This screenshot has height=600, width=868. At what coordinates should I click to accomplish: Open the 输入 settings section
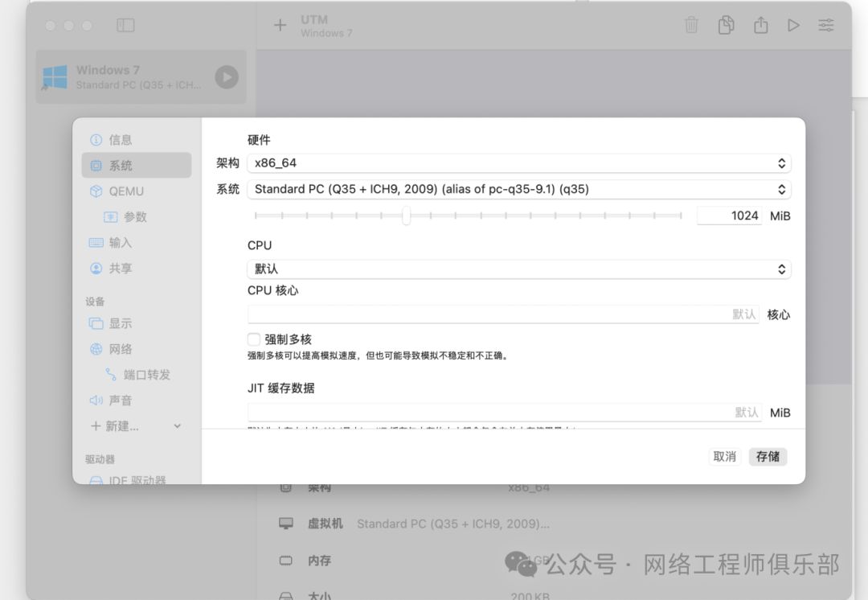(136, 243)
